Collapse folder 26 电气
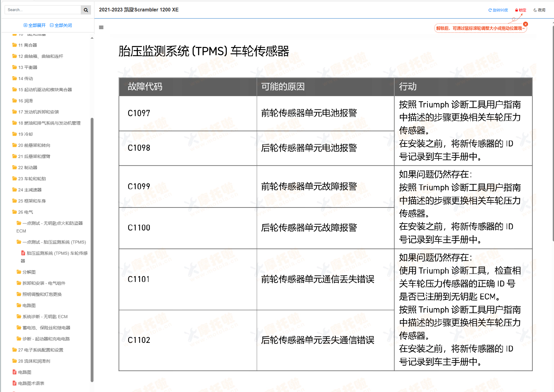This screenshot has height=392, width=554. (23, 212)
